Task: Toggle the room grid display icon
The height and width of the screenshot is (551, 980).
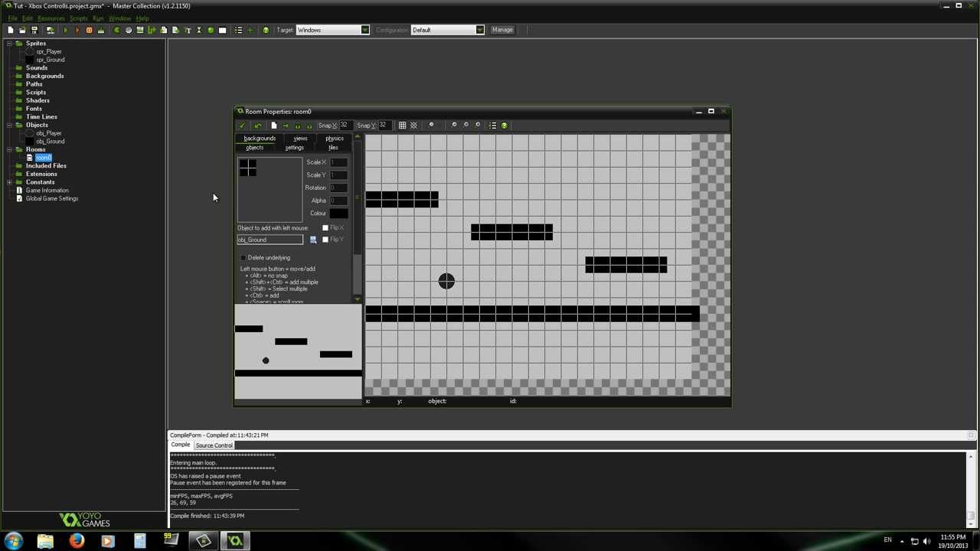Action: (402, 126)
